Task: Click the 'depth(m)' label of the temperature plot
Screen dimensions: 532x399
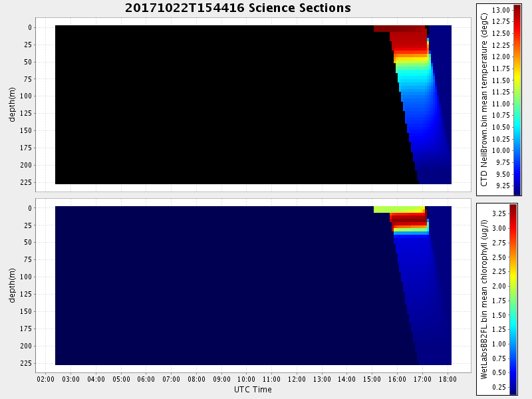Action: click(12, 104)
